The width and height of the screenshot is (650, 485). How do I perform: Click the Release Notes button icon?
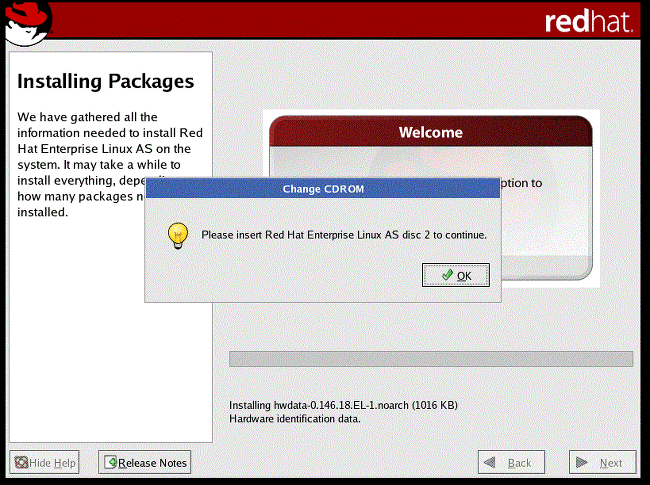pyautogui.click(x=110, y=462)
